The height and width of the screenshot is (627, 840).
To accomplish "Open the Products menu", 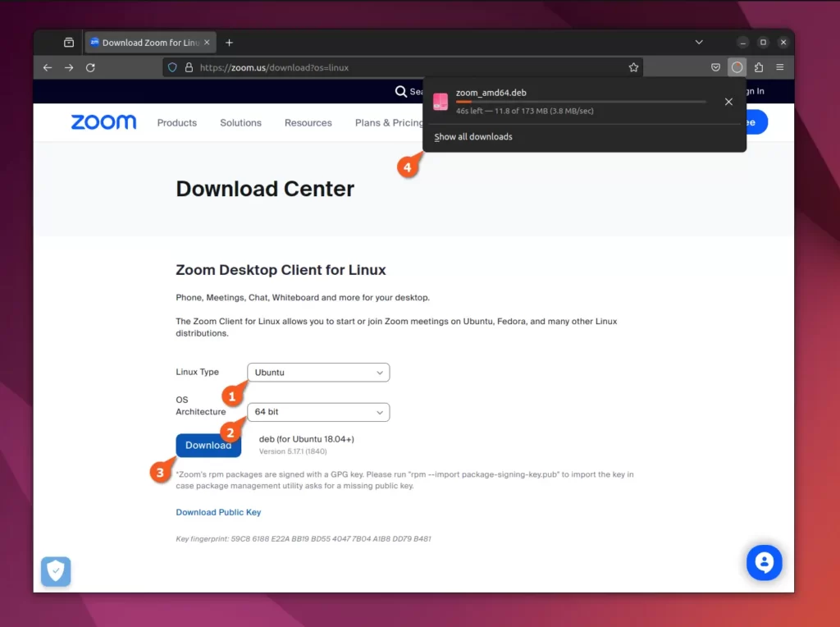I will (x=176, y=123).
